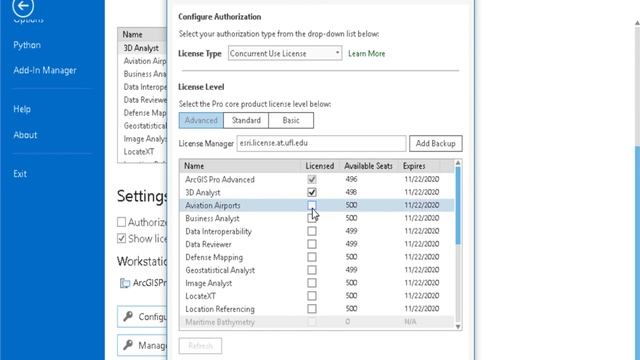Open Python in the sidebar
The width and height of the screenshot is (640, 360).
tap(27, 45)
